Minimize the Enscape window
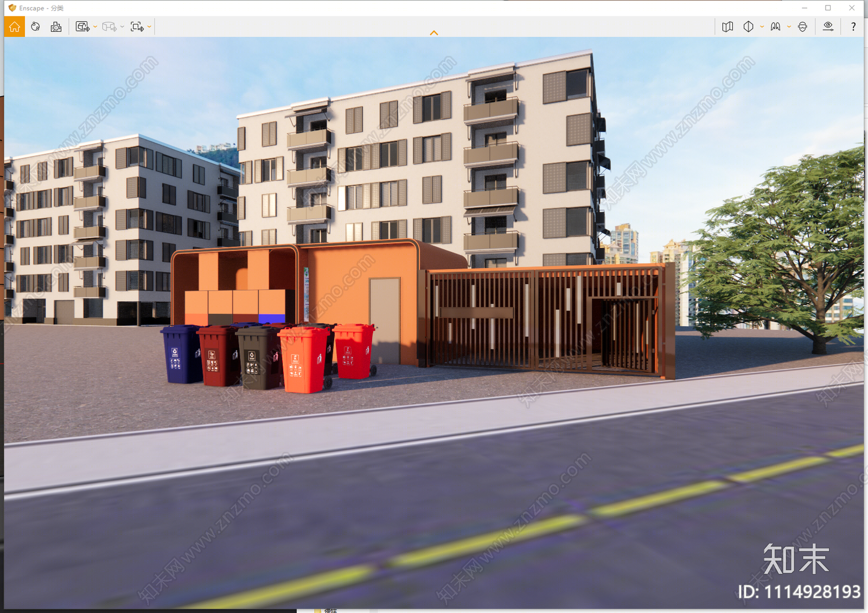This screenshot has width=868, height=613. click(805, 8)
